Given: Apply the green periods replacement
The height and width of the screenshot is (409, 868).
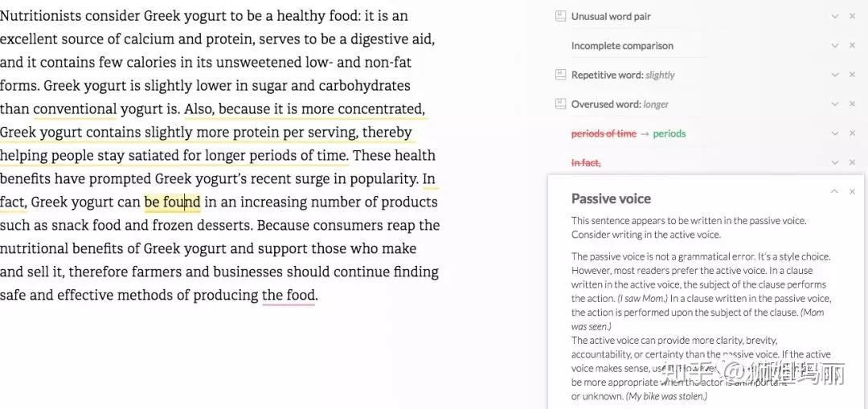Looking at the screenshot, I should [x=669, y=133].
